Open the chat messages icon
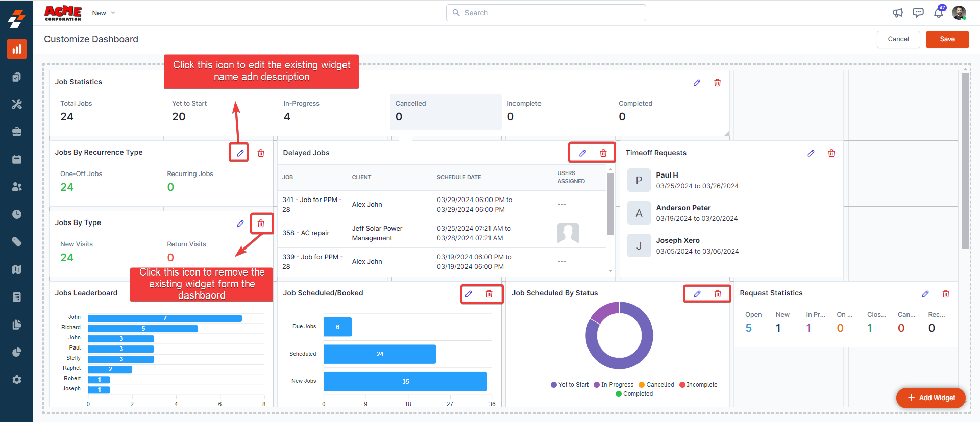The height and width of the screenshot is (422, 980). (x=918, y=13)
